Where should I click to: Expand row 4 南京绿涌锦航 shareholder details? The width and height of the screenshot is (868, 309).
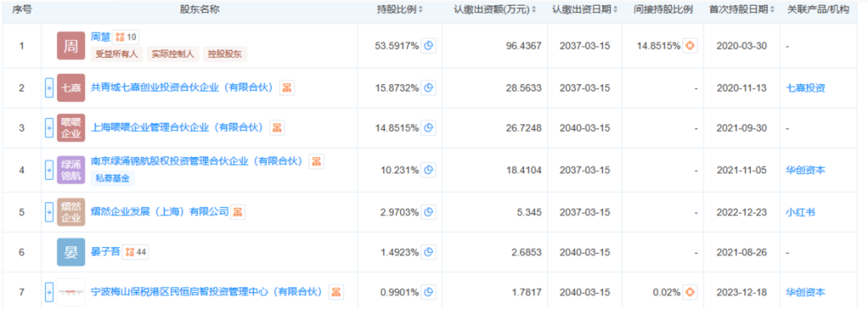[49, 170]
